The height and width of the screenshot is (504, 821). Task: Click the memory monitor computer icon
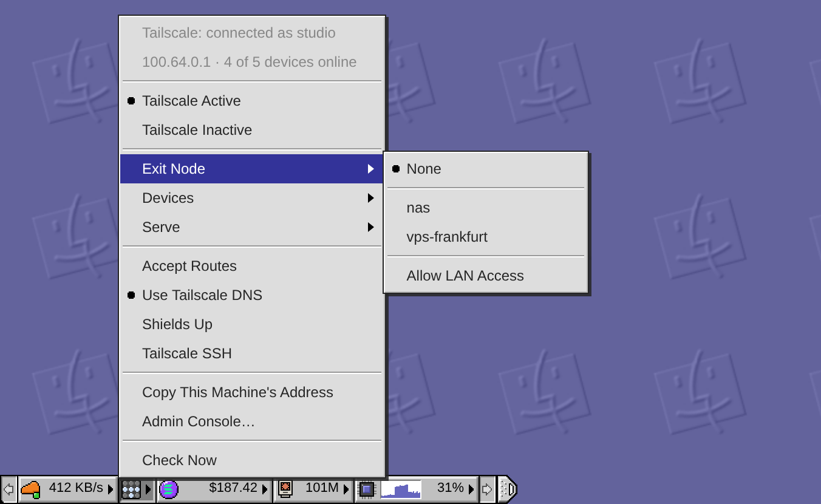pyautogui.click(x=285, y=489)
